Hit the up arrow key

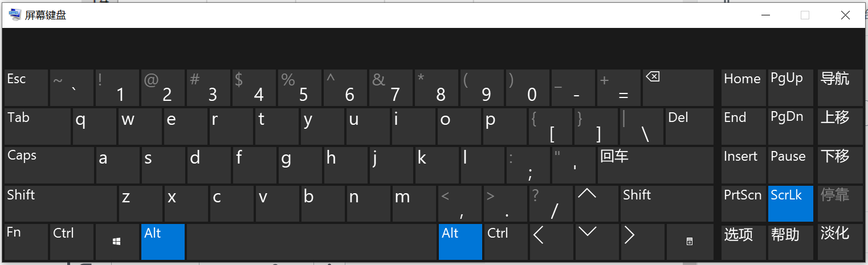point(597,203)
